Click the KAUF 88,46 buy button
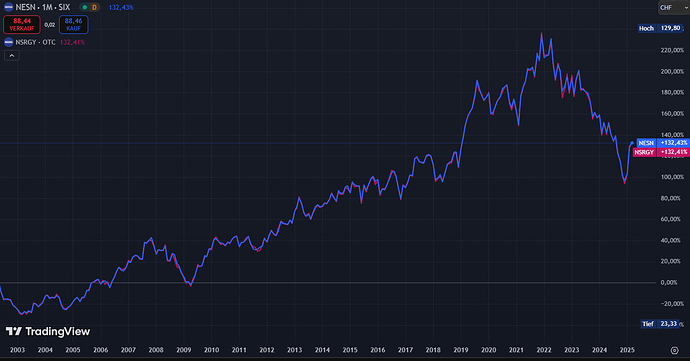This screenshot has width=690, height=361. pos(73,25)
